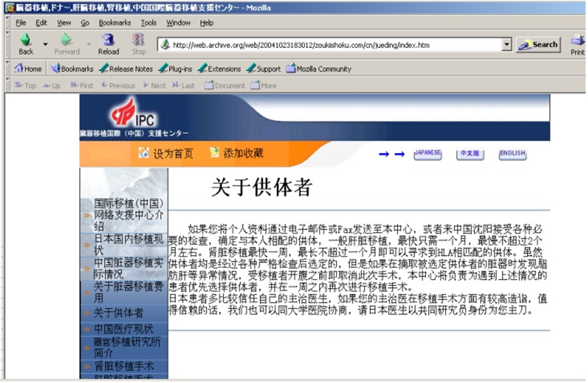Click the Reload page icon
588x383 pixels.
108,40
